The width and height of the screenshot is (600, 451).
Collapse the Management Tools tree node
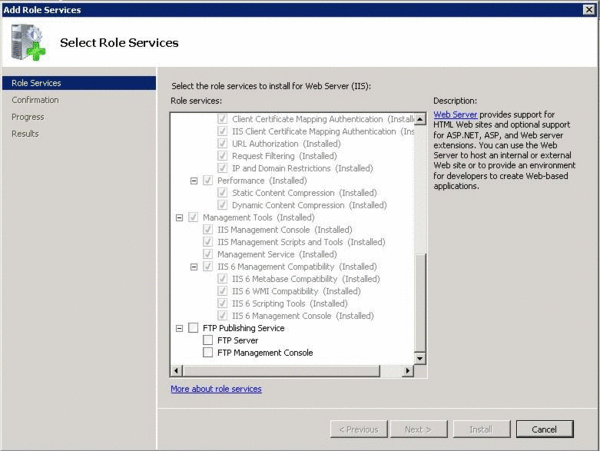(179, 218)
